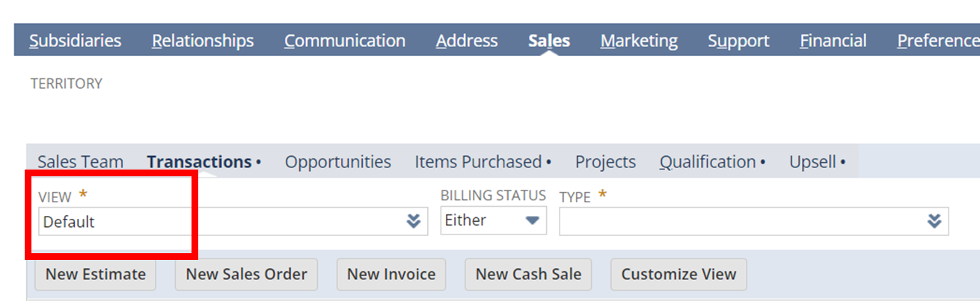Select the Sales Team subtab
The width and height of the screenshot is (980, 301).
[x=81, y=161]
